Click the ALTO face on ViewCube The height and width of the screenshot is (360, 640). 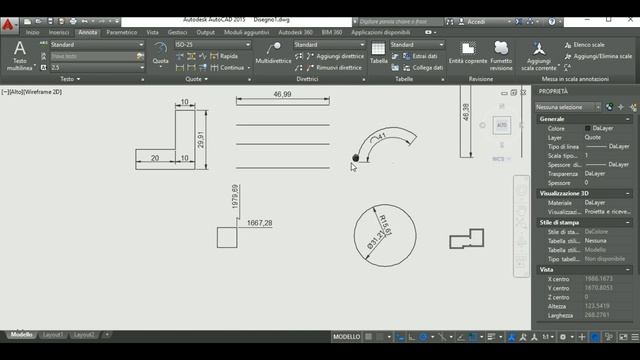[502, 125]
